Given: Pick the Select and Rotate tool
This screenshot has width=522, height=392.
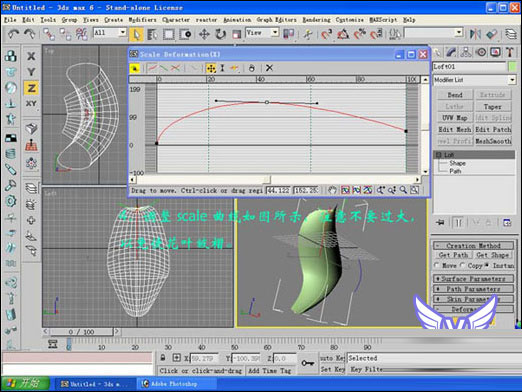Looking at the screenshot, I should pyautogui.click(x=220, y=34).
